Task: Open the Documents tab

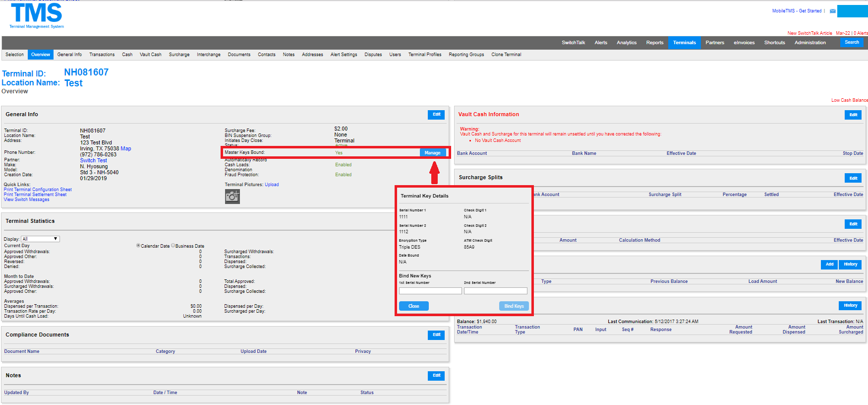Action: point(239,55)
